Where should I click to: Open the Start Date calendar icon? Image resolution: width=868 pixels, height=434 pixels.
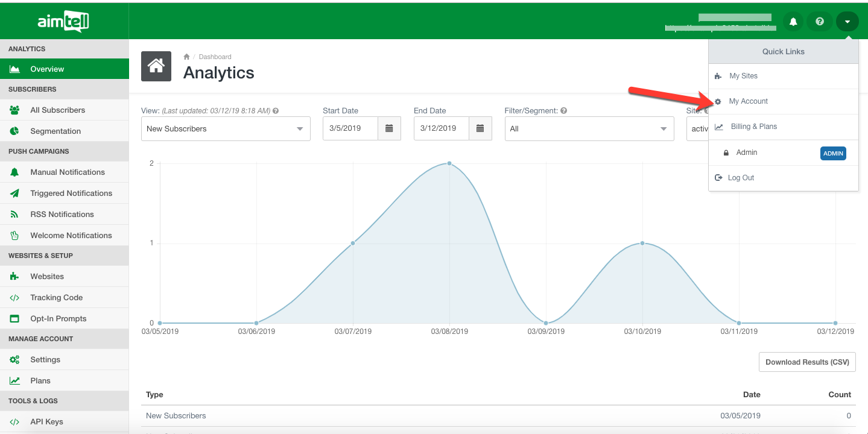pyautogui.click(x=389, y=128)
